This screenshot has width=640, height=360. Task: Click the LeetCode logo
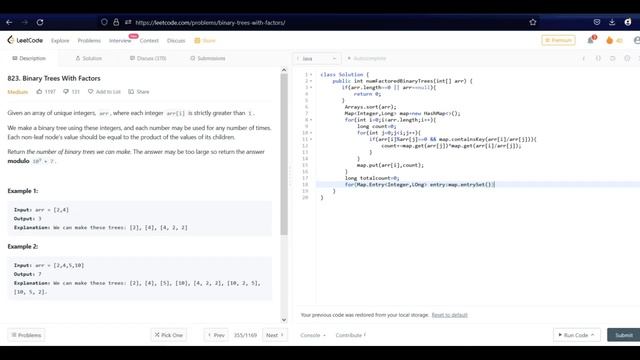point(25,40)
